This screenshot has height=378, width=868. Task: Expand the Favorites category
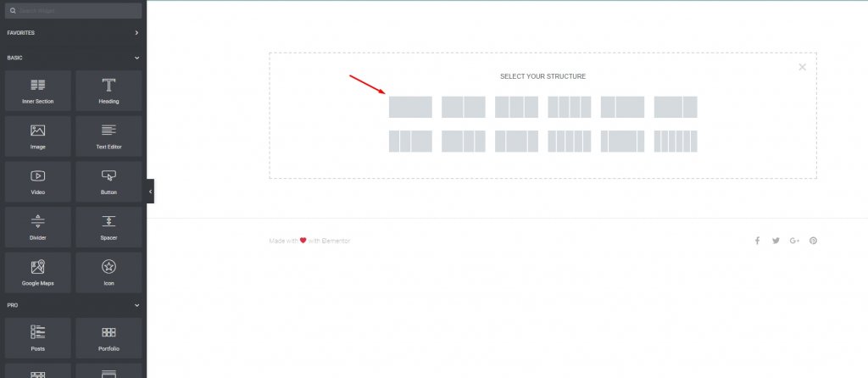coord(73,33)
